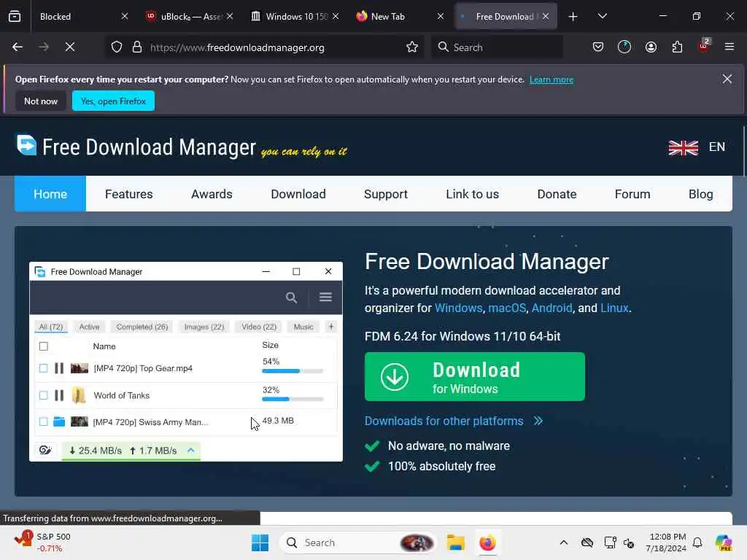The image size is (747, 560).
Task: Open the macOS link
Action: click(507, 308)
